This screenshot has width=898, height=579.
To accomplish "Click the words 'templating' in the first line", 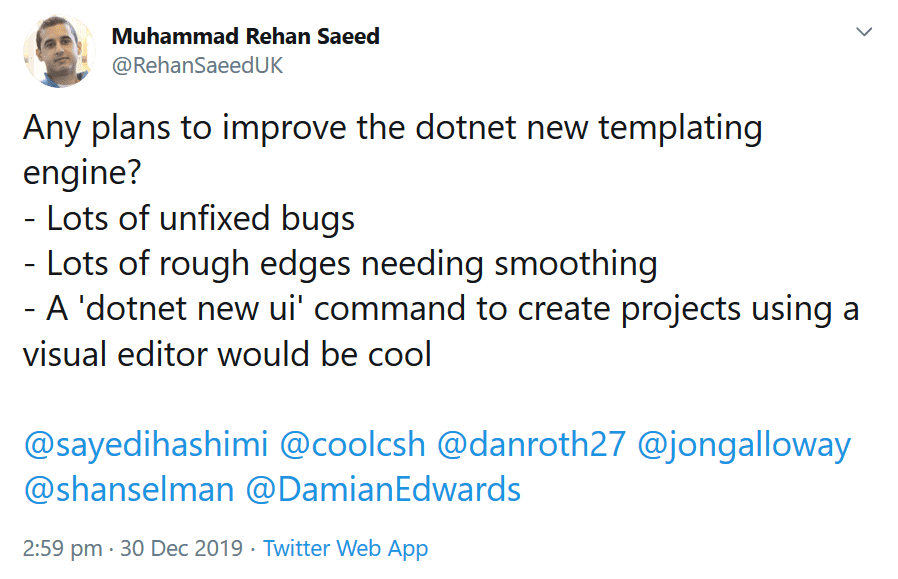I will coord(680,127).
